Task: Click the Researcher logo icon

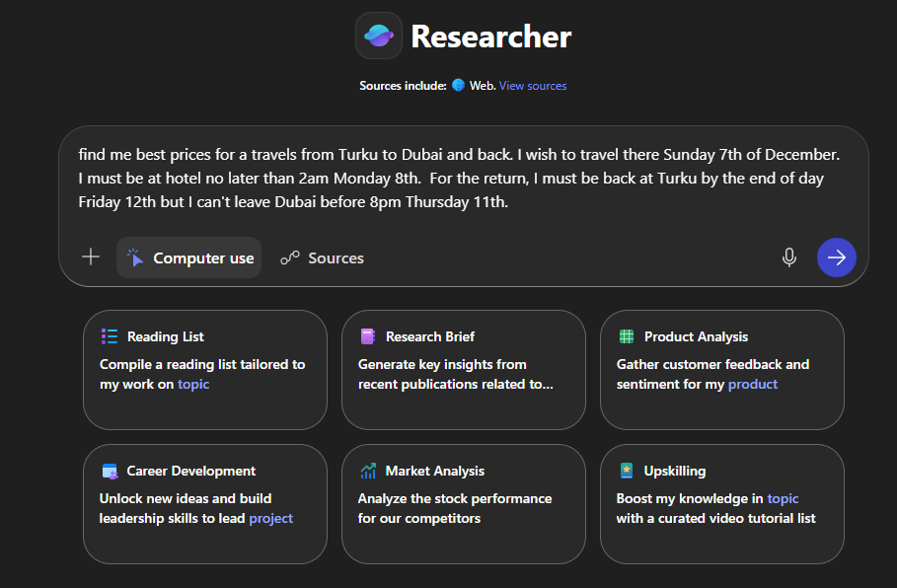Action: [x=379, y=37]
